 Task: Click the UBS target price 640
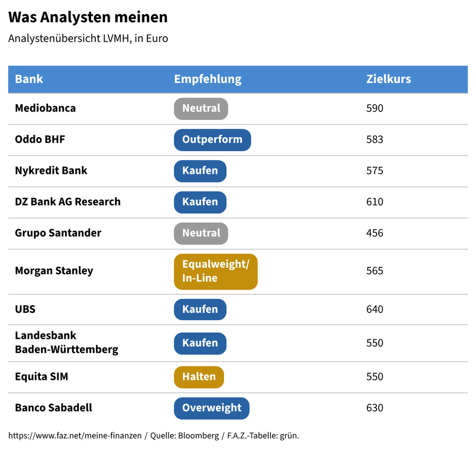pos(375,309)
